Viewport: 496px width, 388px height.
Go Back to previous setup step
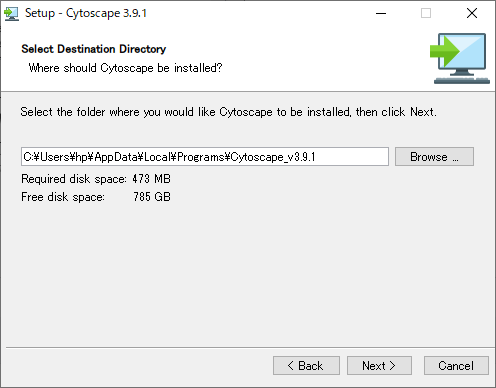(306, 366)
